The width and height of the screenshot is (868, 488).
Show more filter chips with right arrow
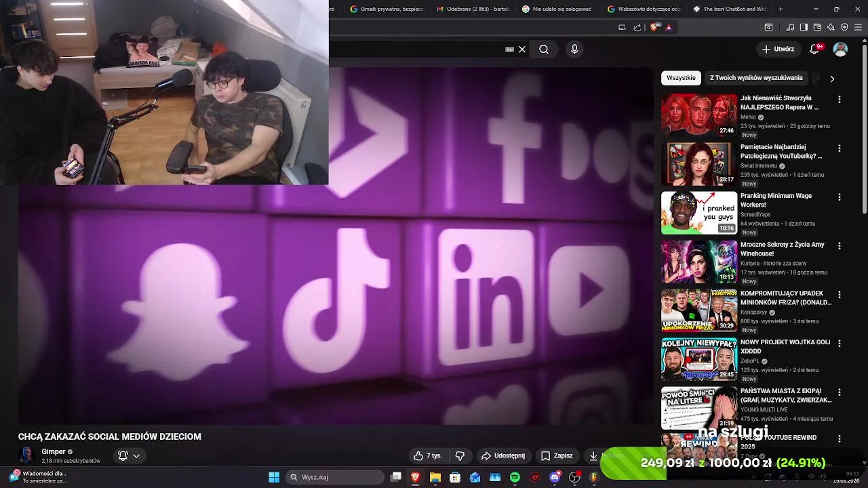832,79
